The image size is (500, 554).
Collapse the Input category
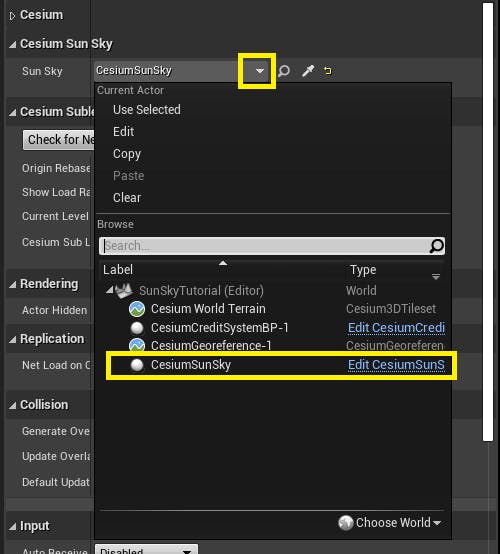click(x=12, y=526)
